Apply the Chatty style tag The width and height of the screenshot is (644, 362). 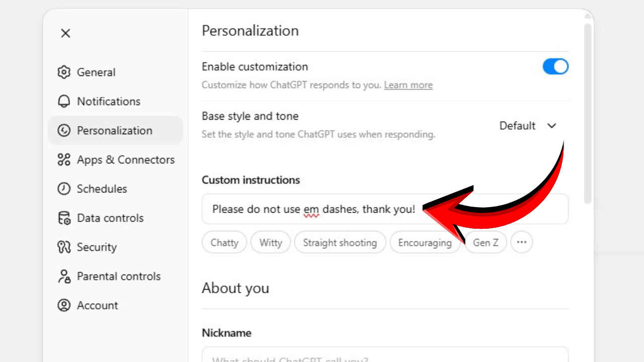tap(224, 242)
